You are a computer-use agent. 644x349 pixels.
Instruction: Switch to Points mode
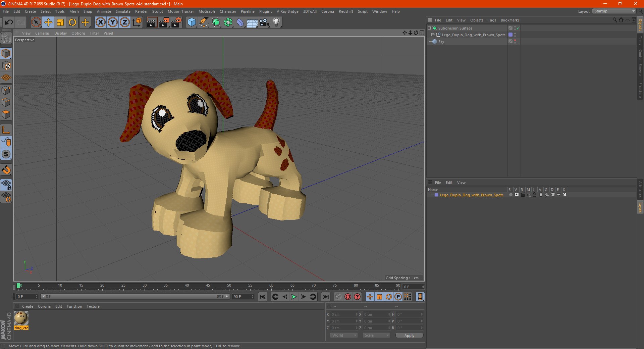pyautogui.click(x=6, y=90)
